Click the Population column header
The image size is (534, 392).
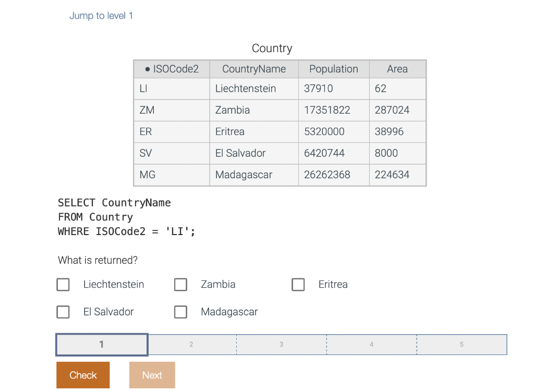[334, 69]
